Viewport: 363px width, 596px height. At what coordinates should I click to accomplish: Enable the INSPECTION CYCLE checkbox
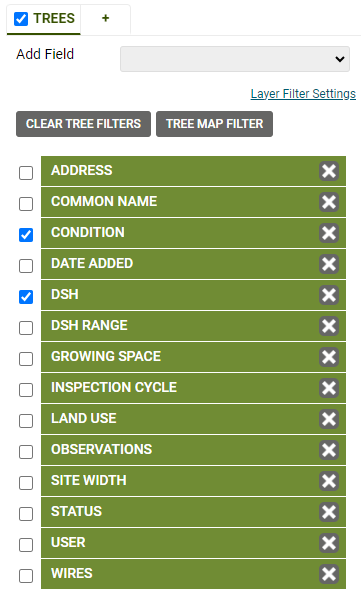[x=26, y=390]
